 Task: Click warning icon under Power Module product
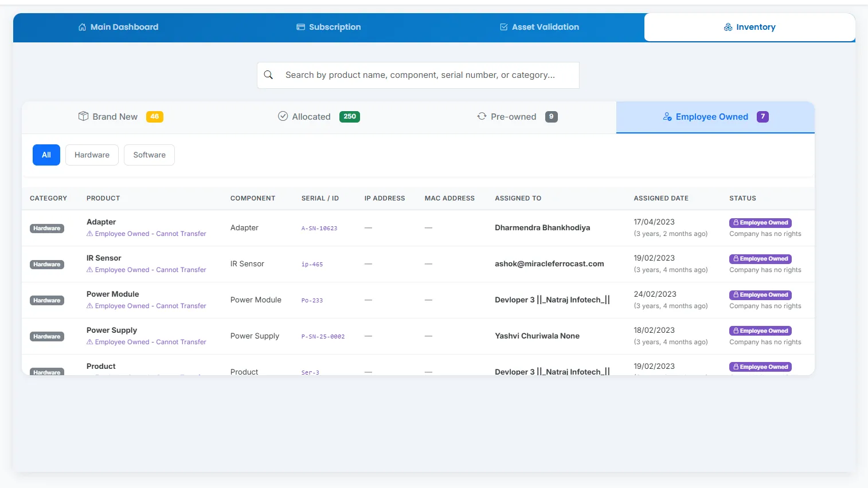pos(89,306)
